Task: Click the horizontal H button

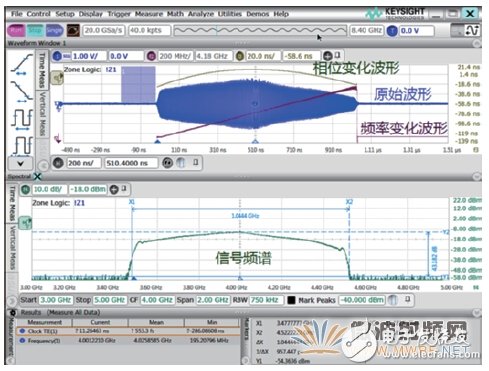Action: [x=59, y=163]
